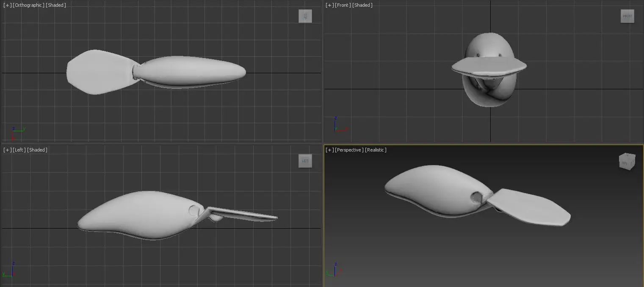Open the Left view label menu
Screen dimensions: 644x287
click(19, 150)
